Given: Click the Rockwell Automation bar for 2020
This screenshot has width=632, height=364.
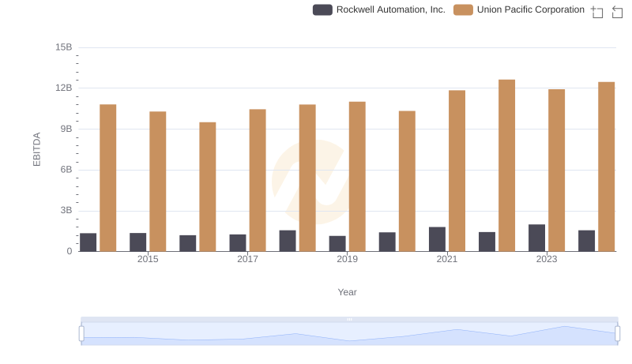Looking at the screenshot, I should point(387,242).
